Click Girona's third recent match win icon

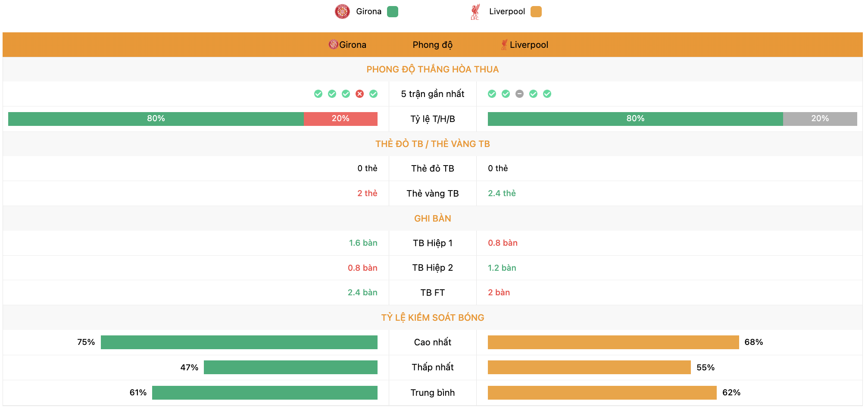point(346,94)
